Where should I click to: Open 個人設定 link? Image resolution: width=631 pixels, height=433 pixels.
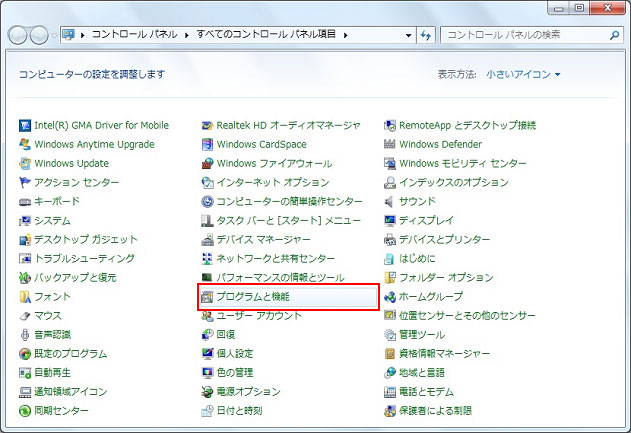pos(235,354)
